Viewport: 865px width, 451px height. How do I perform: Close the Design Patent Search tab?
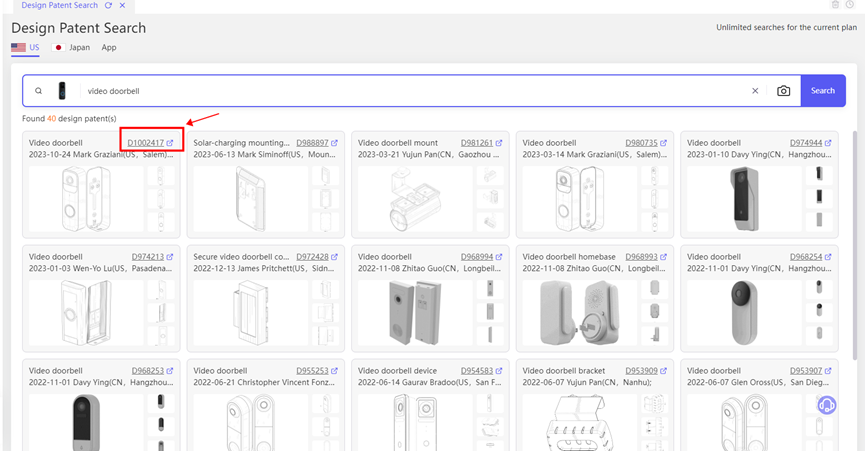(x=122, y=5)
